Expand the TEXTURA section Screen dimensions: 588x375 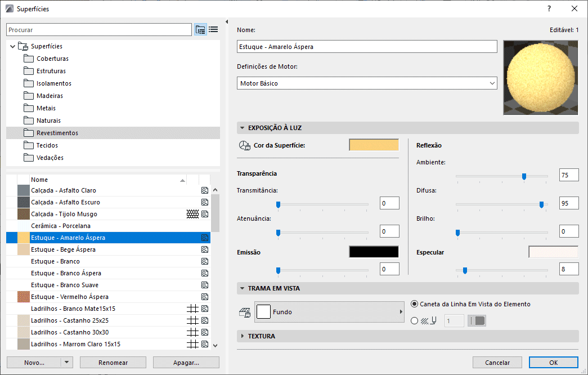pos(243,336)
